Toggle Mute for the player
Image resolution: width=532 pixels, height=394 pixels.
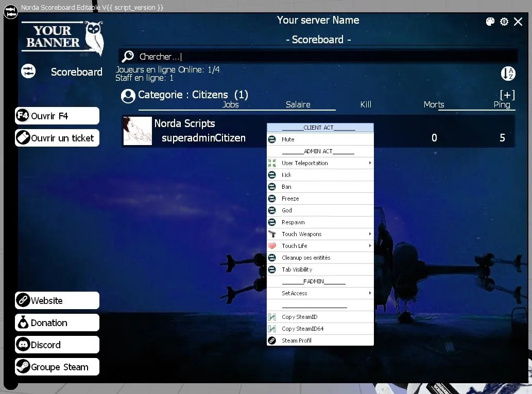(x=288, y=139)
